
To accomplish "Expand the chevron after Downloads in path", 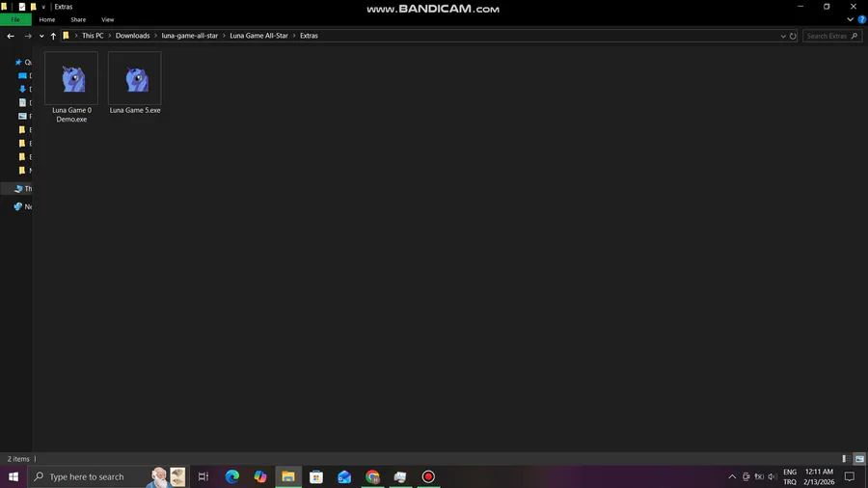I will 155,36.
